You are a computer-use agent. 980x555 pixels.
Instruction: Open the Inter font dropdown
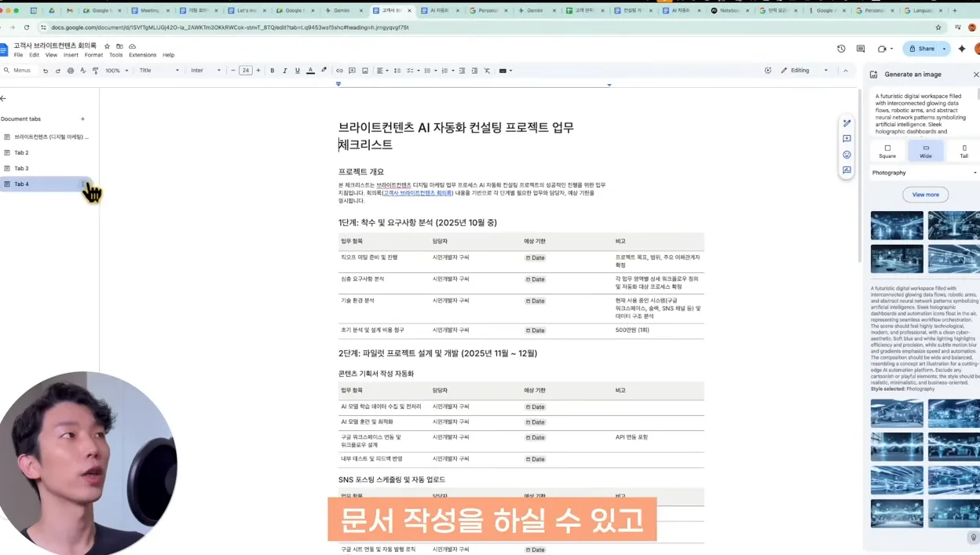[206, 71]
